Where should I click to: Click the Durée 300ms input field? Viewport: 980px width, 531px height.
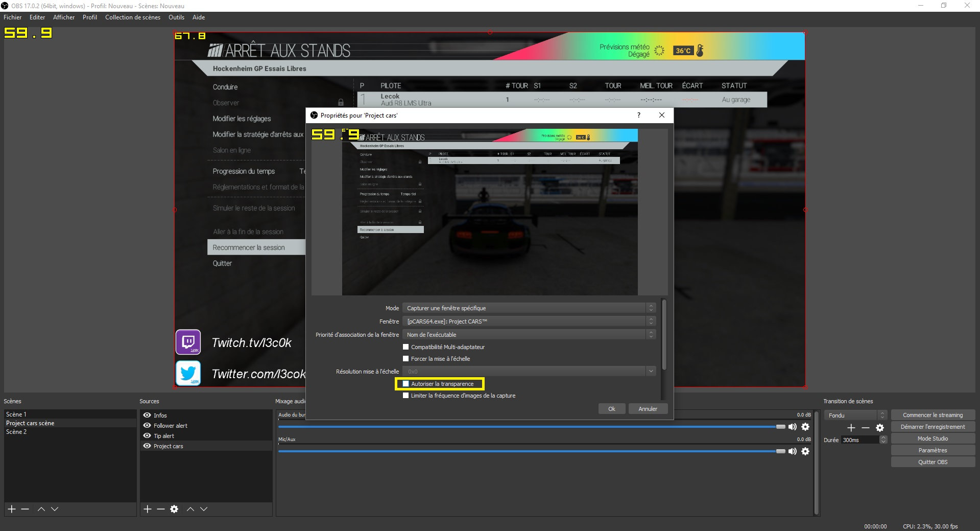(x=860, y=440)
